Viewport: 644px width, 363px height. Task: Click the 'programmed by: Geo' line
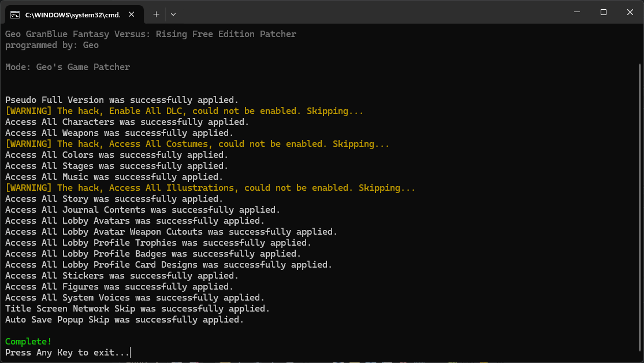pos(52,45)
